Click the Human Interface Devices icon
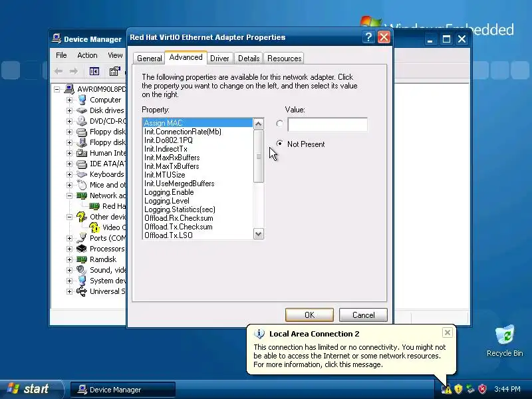This screenshot has width=532, height=399. point(82,153)
